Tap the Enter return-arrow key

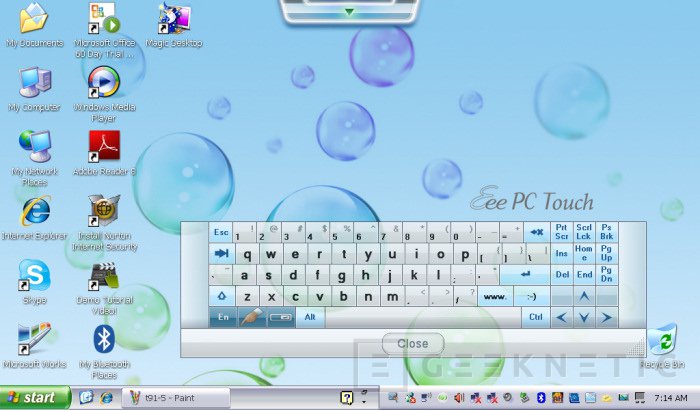point(525,274)
